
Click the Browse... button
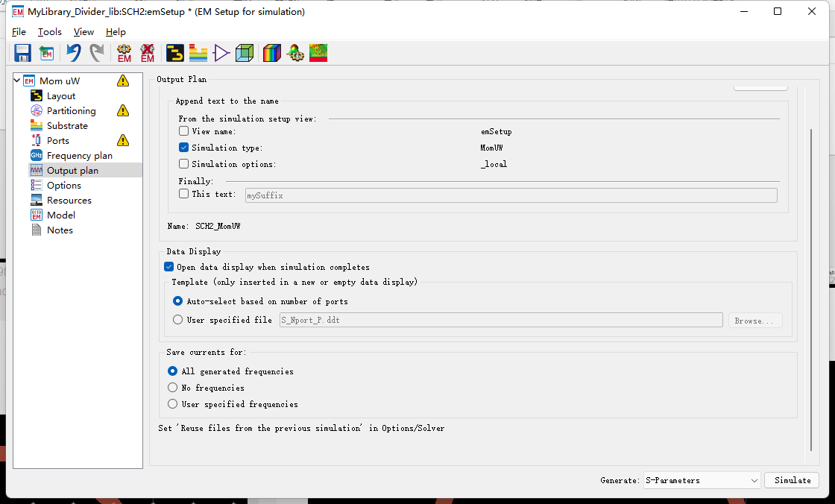coord(754,321)
